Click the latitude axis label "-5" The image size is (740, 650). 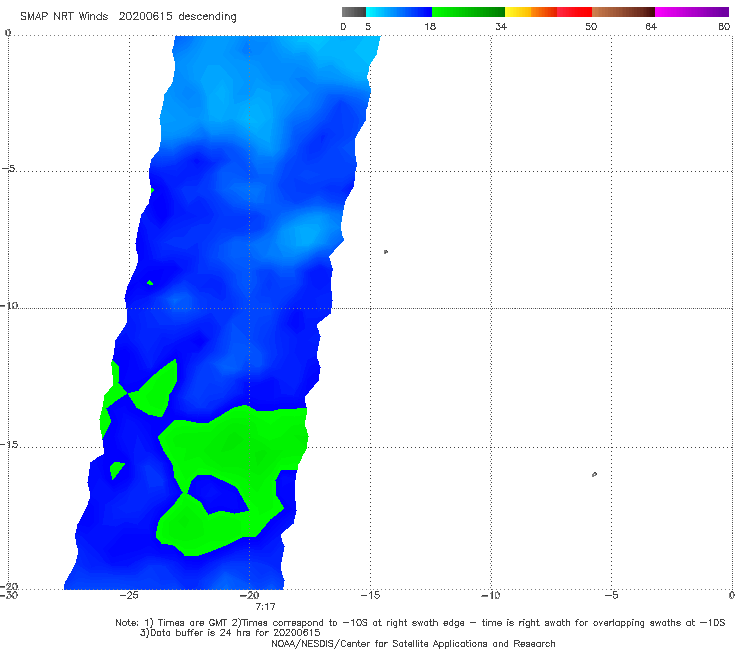tap(9, 169)
